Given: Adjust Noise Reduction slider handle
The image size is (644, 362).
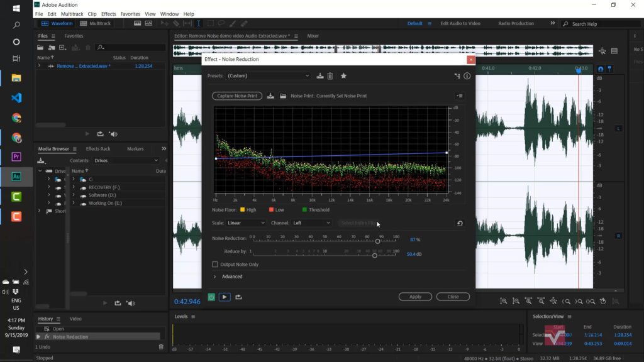Looking at the screenshot, I should click(x=377, y=241).
